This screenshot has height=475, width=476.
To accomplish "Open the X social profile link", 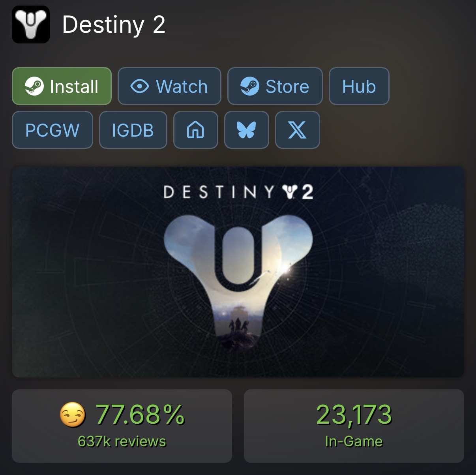I will pyautogui.click(x=298, y=130).
